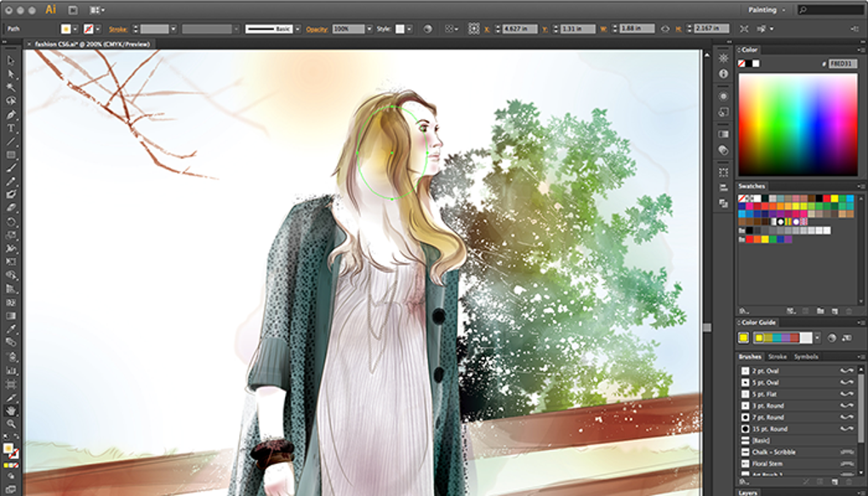
Task: Select the Type tool
Action: click(11, 128)
